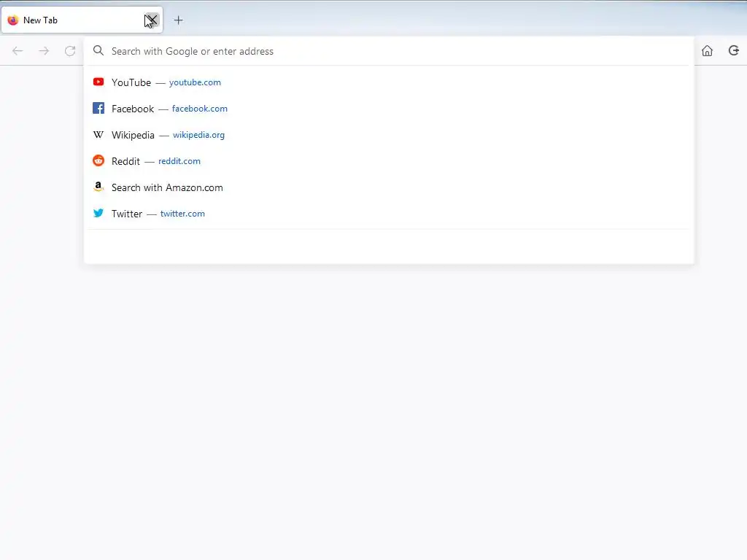Go back with the back arrow

click(x=18, y=51)
